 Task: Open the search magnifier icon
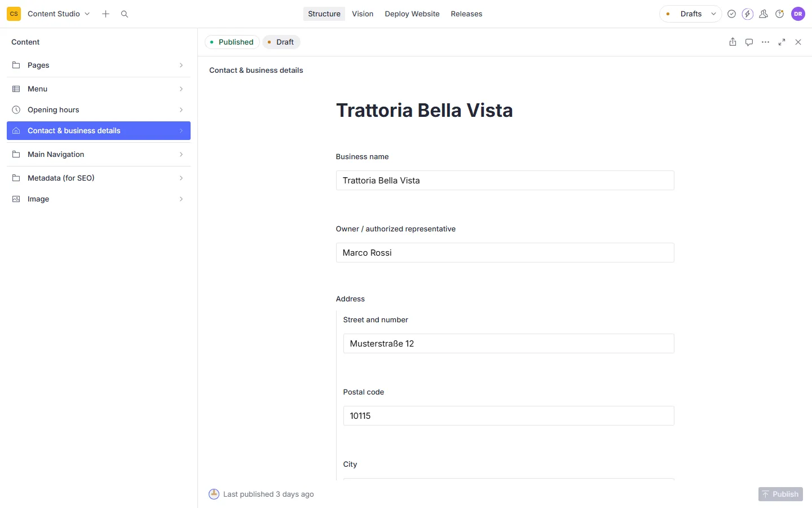pos(125,14)
